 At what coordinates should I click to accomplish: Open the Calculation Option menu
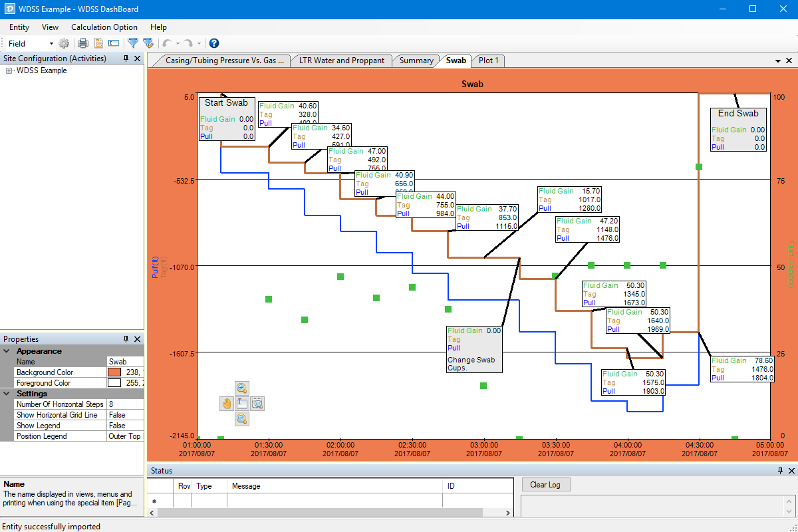pyautogui.click(x=104, y=27)
